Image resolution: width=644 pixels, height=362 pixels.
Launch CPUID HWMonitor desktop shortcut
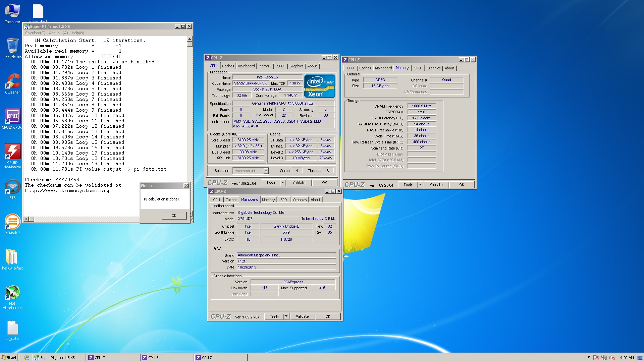(x=12, y=156)
